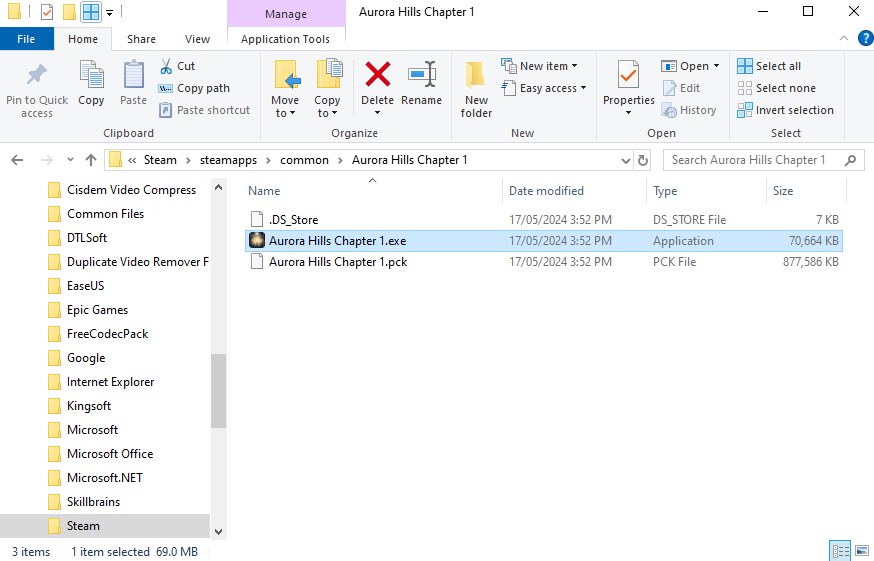The height and width of the screenshot is (561, 874).
Task: Open Cisdem Video Compress folder in tree
Action: coord(122,190)
